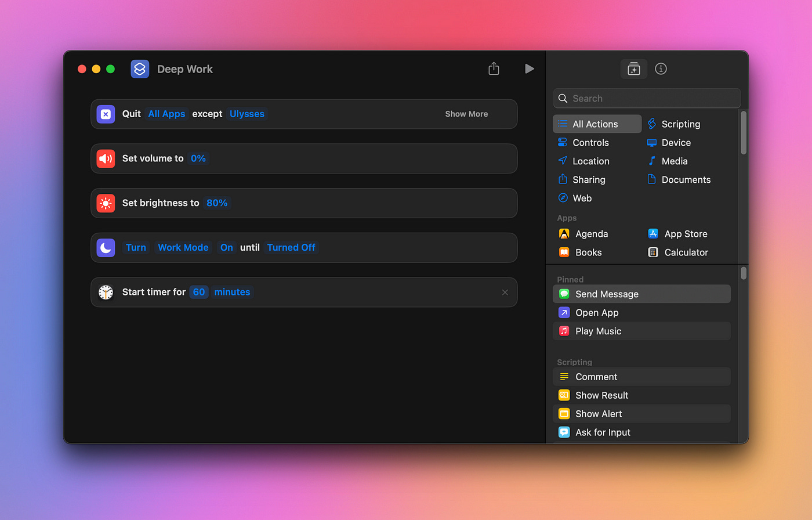The width and height of the screenshot is (812, 520).
Task: Add the Ask for Input action
Action: 641,432
